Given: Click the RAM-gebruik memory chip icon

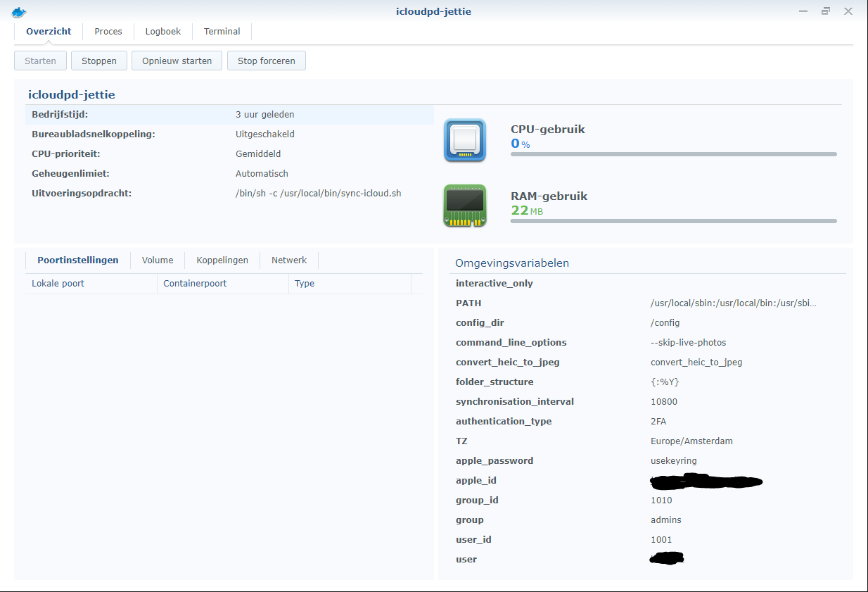Looking at the screenshot, I should [x=464, y=206].
